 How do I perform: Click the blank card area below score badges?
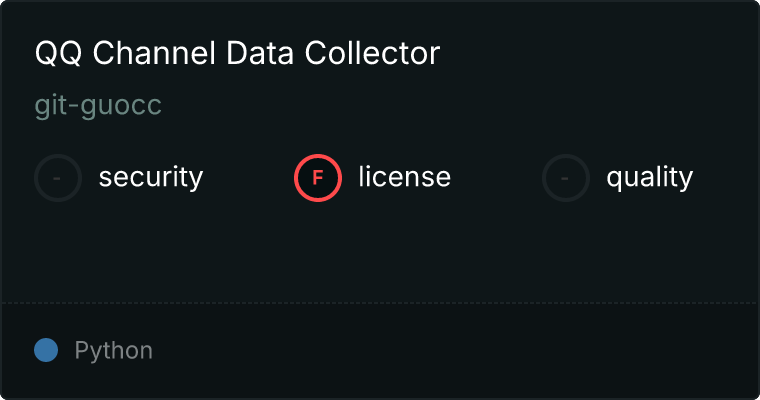[380, 250]
